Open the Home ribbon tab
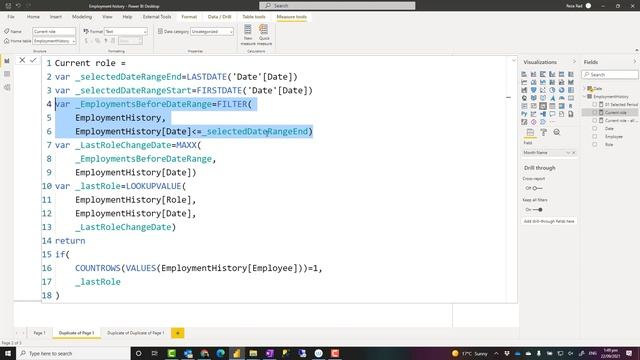 [33, 17]
